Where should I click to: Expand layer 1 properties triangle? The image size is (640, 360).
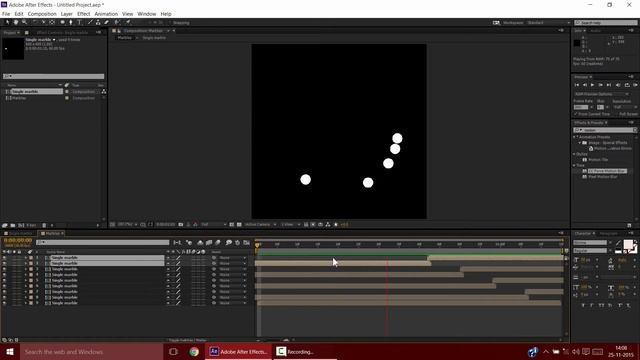click(x=26, y=258)
